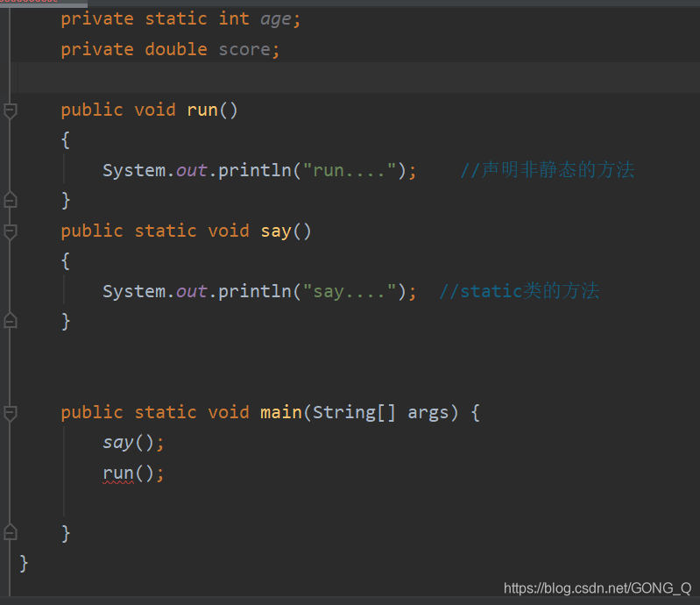Click the fold end marker of say() method
Screen dimensions: 700x605
pos(10,321)
